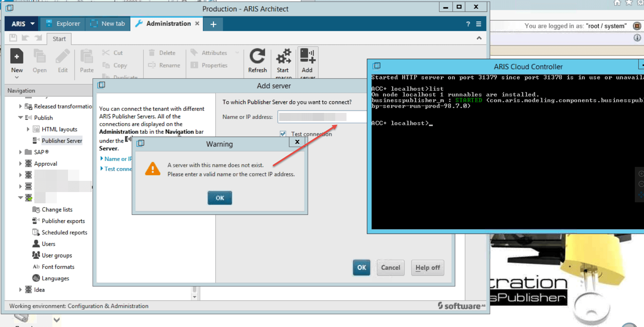The height and width of the screenshot is (327, 644).
Task: Click the New item icon in ribbon
Action: 17,56
